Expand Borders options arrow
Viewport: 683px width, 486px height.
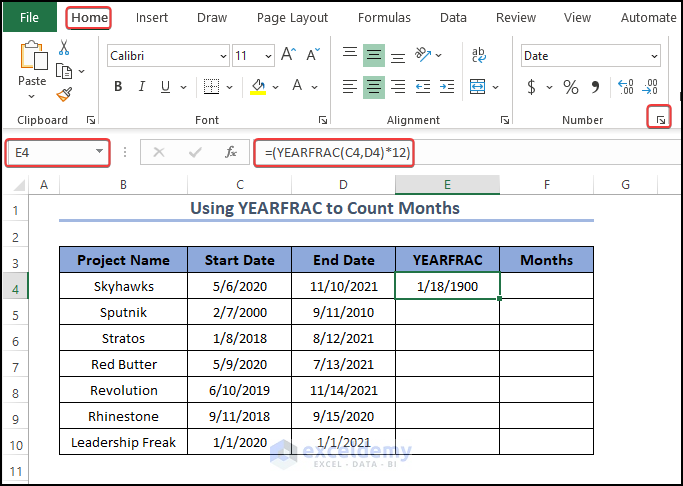coord(230,87)
